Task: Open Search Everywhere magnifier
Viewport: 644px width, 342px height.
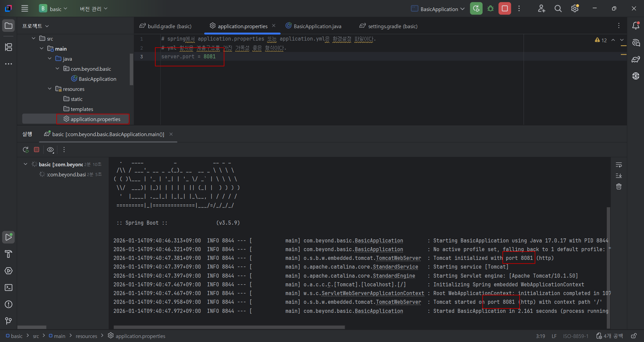Action: (x=558, y=9)
